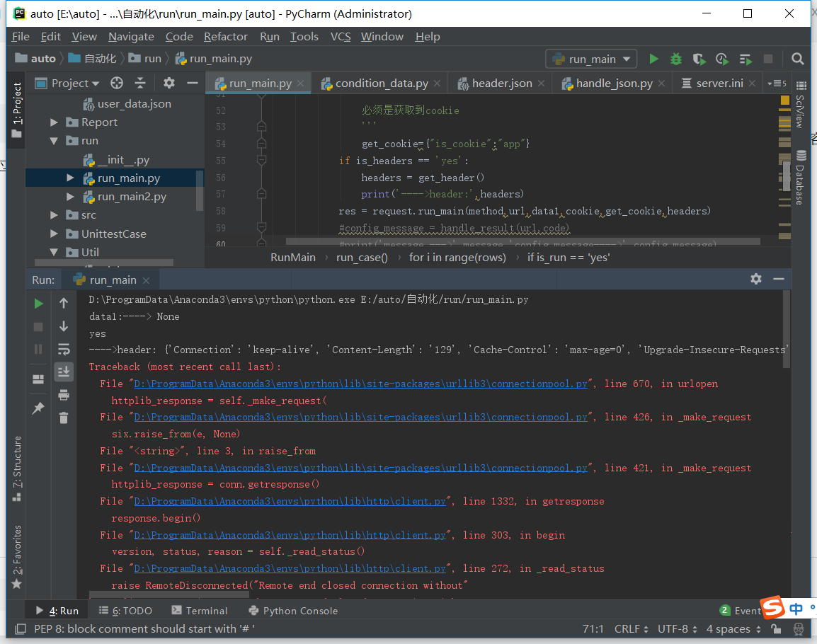Run the run_main configuration from the main toolbar

pos(653,59)
